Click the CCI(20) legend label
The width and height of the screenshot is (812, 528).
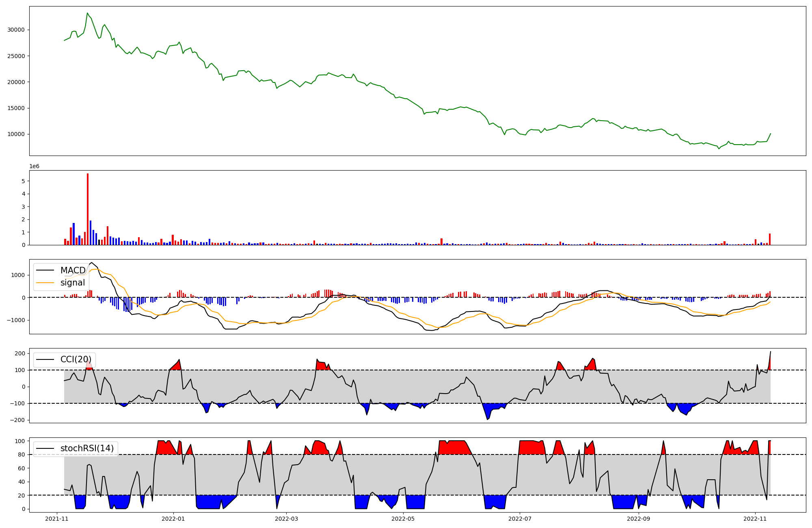tap(76, 359)
